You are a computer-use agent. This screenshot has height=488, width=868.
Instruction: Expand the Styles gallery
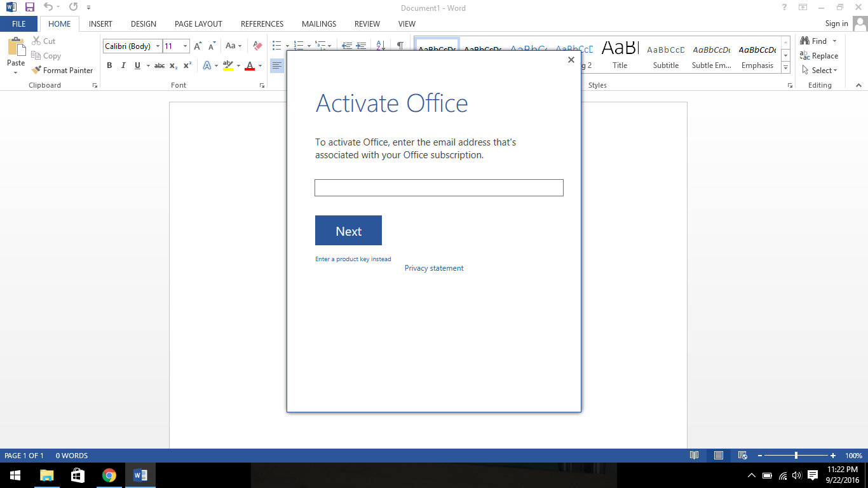(x=786, y=68)
